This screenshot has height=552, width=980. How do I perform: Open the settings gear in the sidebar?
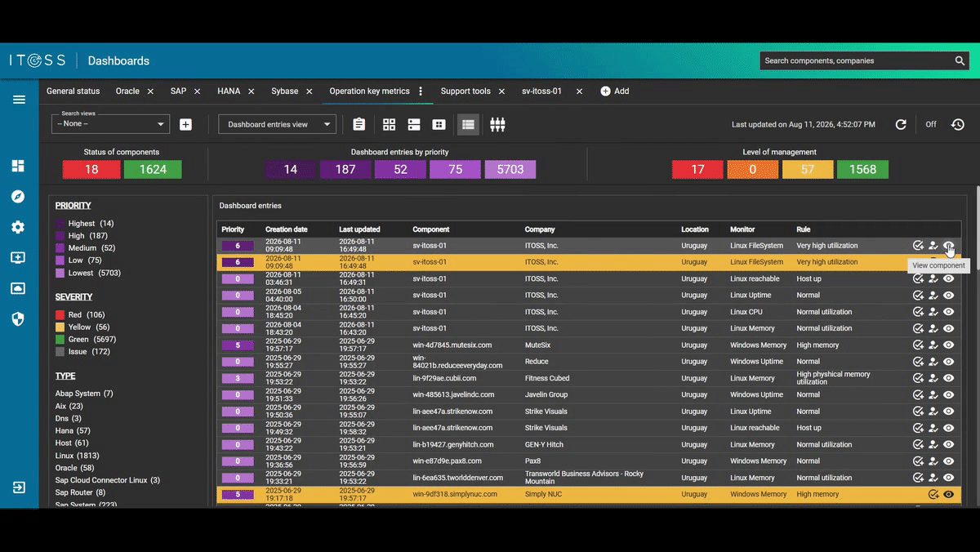[x=18, y=227]
